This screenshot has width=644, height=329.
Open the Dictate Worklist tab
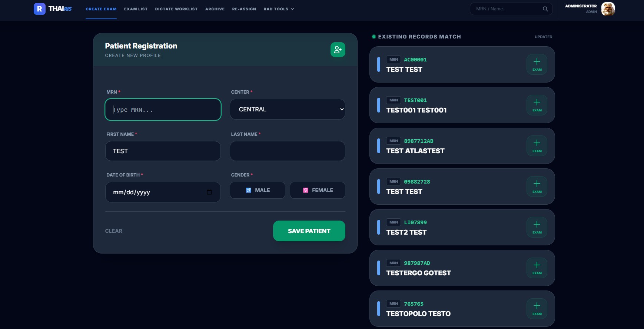click(176, 9)
